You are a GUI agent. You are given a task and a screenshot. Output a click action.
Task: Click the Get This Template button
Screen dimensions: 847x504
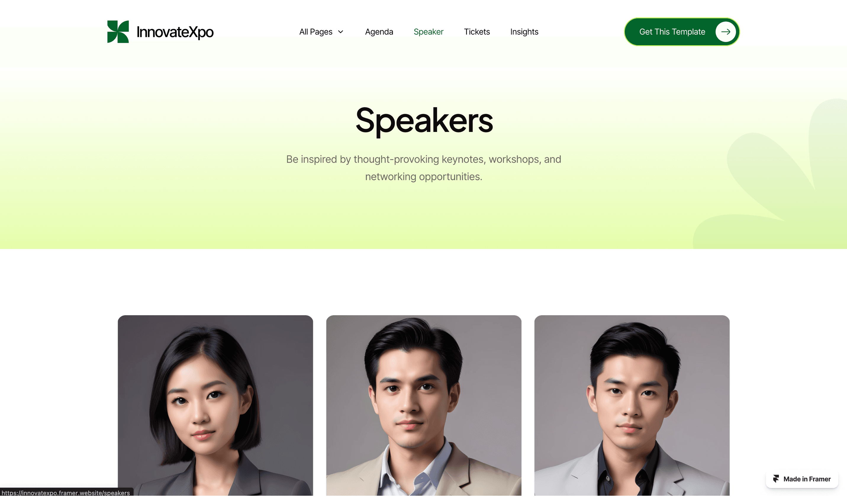[682, 32]
